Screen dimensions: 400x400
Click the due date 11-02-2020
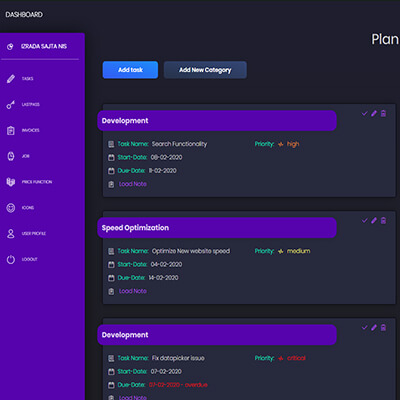click(x=162, y=171)
